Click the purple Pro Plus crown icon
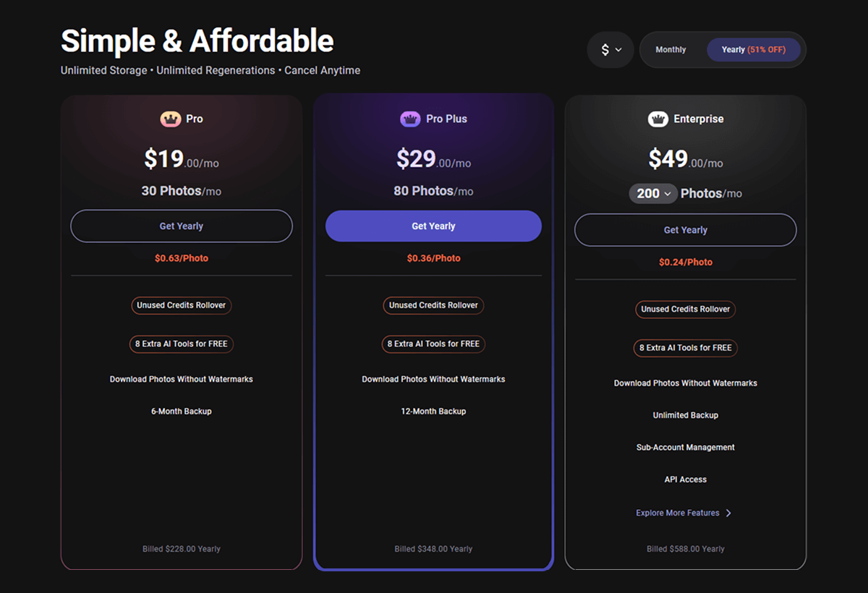The height and width of the screenshot is (593, 868). (x=410, y=119)
